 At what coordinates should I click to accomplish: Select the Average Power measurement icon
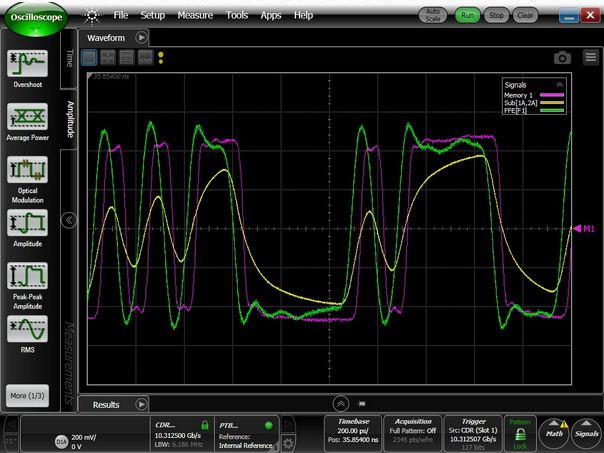[27, 116]
